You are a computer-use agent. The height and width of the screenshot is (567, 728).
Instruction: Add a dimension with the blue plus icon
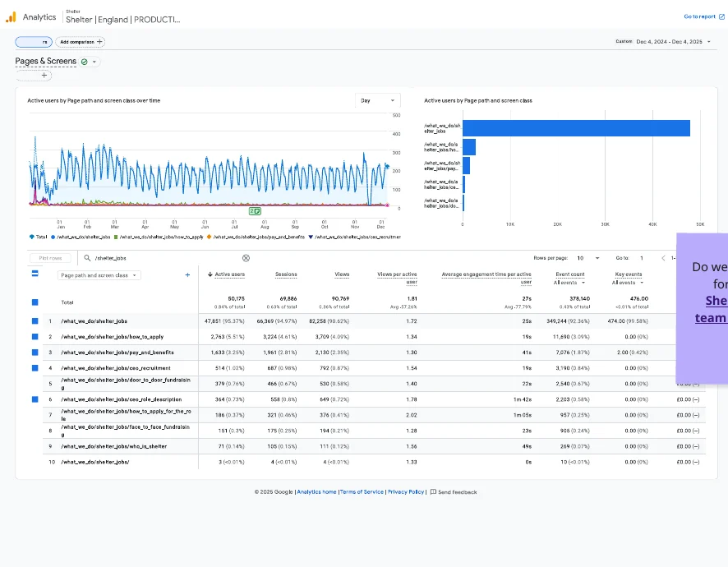[x=187, y=275]
